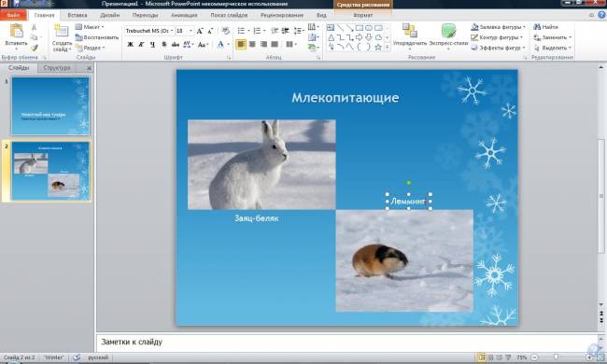Toggle Underline (Ч) formatting
The height and width of the screenshot is (364, 607).
[152, 44]
